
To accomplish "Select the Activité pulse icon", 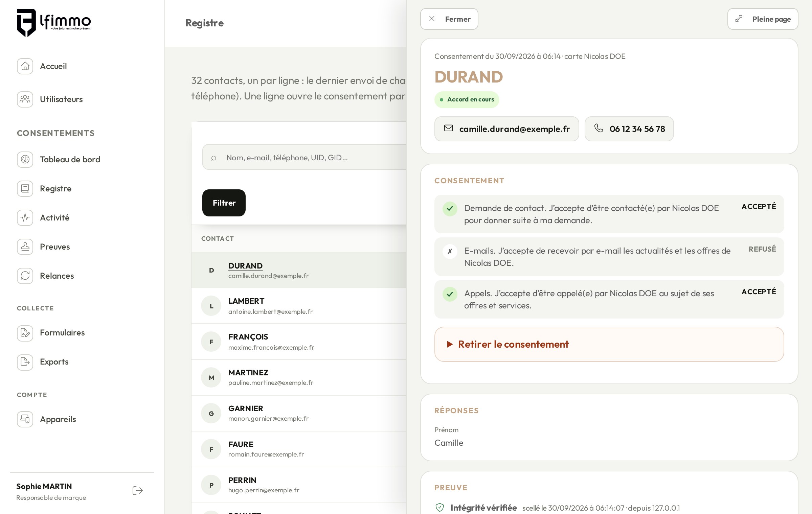I will pos(25,217).
